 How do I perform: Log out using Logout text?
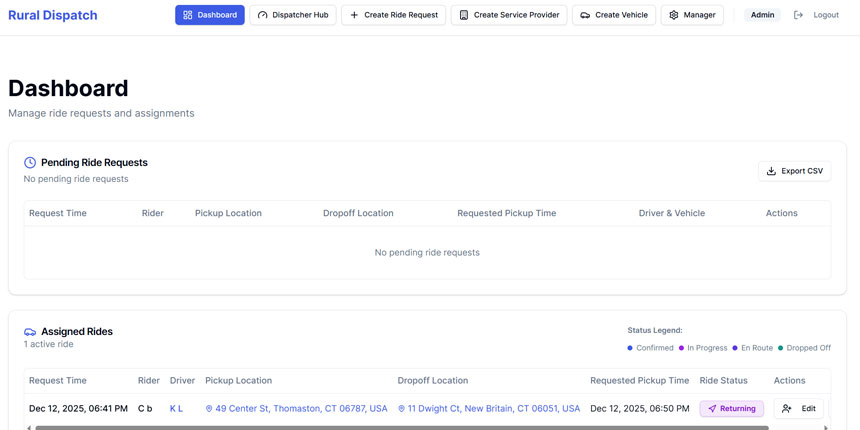826,15
